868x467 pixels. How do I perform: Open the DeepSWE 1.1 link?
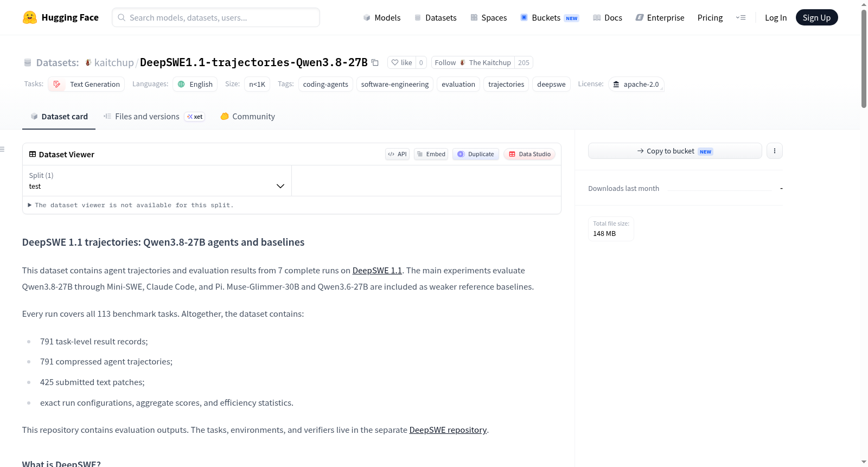pyautogui.click(x=377, y=270)
